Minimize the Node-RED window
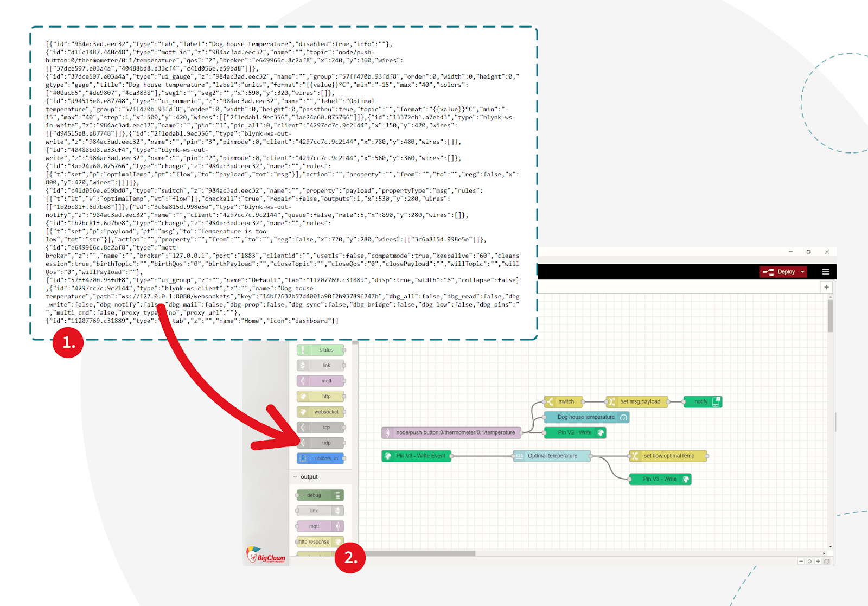Image resolution: width=868 pixels, height=606 pixels. click(x=791, y=252)
